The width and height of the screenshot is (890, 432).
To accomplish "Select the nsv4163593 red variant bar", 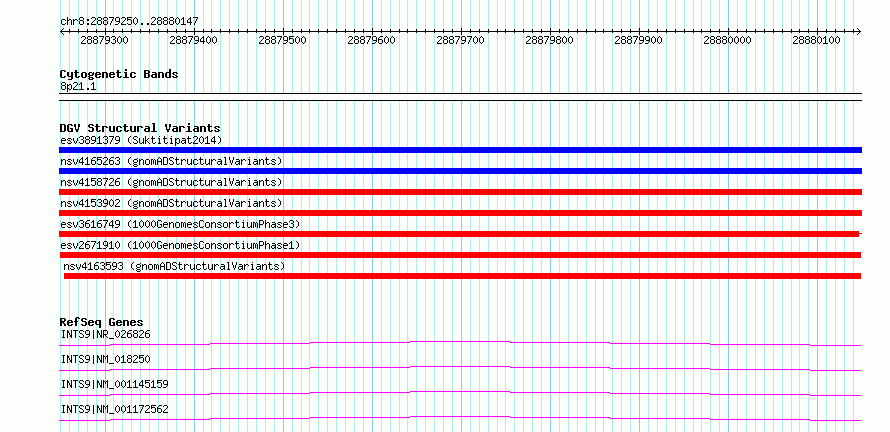I will click(463, 276).
